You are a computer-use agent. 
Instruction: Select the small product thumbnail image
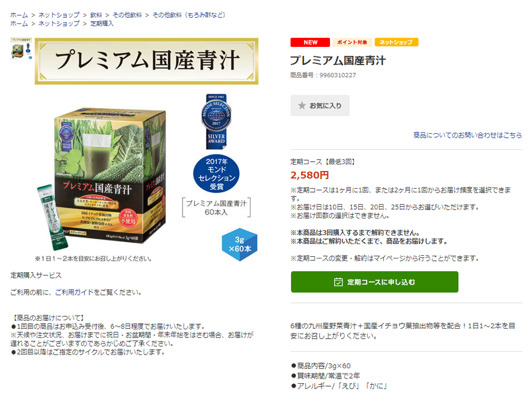point(21,49)
